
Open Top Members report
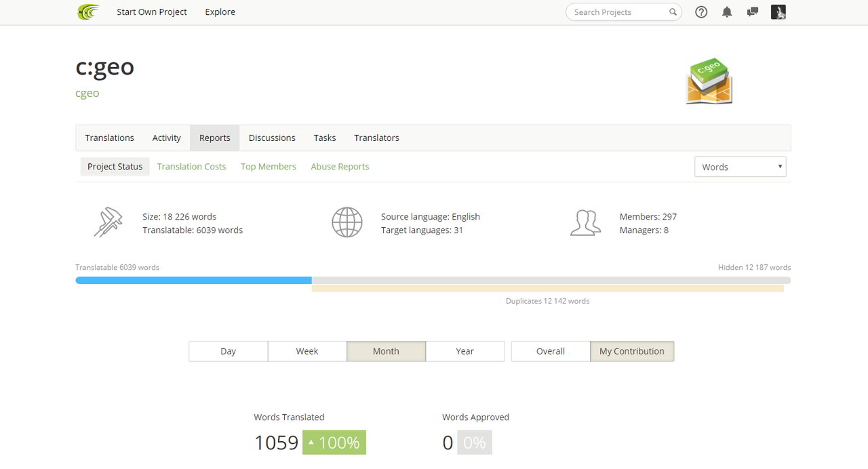pyautogui.click(x=269, y=167)
